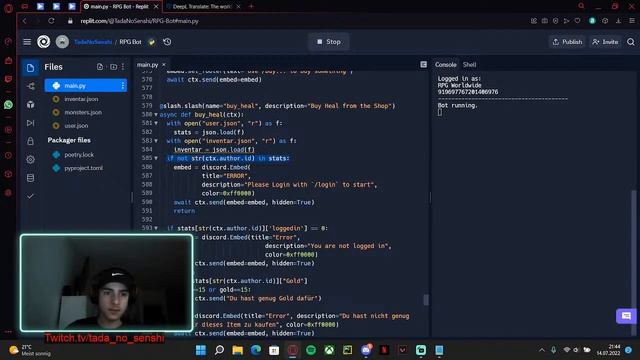The image size is (640, 360).
Task: Open user.json file
Action: (x=76, y=126)
